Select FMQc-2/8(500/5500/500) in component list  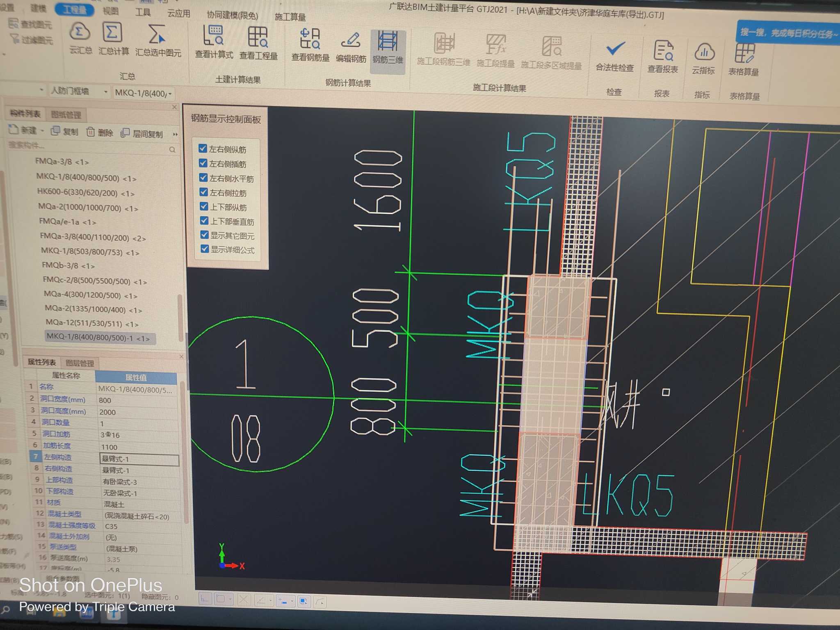[94, 281]
